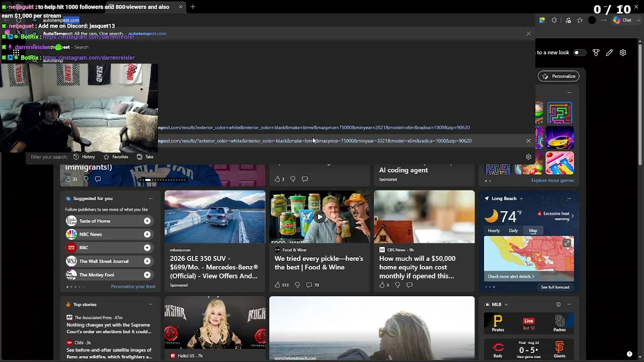Click See full forecast button

tap(555, 287)
